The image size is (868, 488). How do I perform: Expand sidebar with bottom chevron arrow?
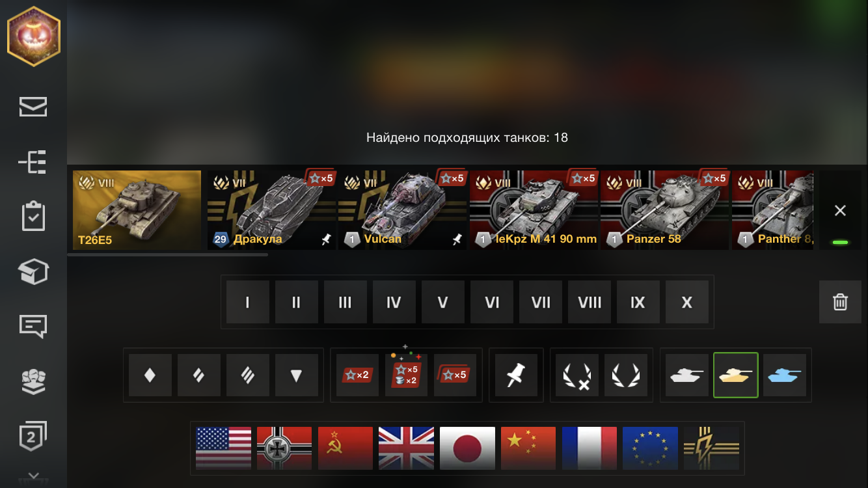click(34, 476)
